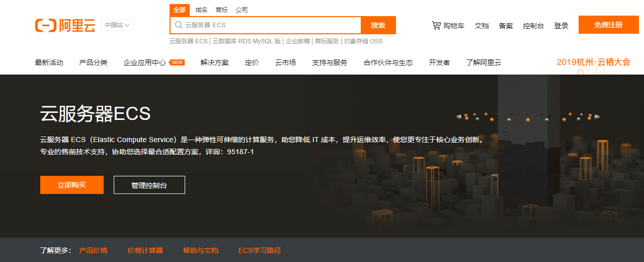The height and width of the screenshot is (262, 644).
Task: Open the 企业应用中心 menu
Action: click(x=144, y=62)
